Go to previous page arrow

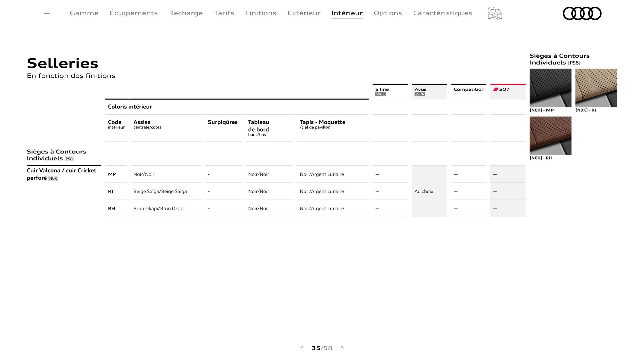click(301, 348)
